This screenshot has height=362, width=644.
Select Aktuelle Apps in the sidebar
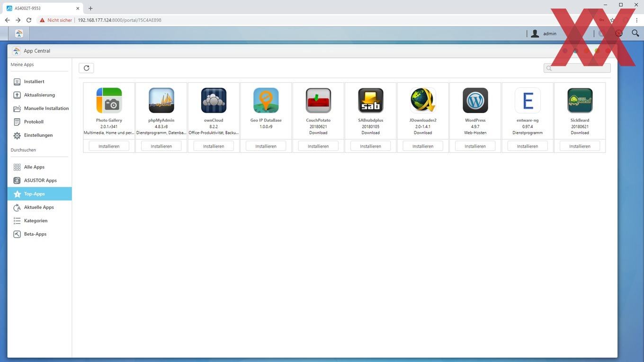click(x=39, y=207)
